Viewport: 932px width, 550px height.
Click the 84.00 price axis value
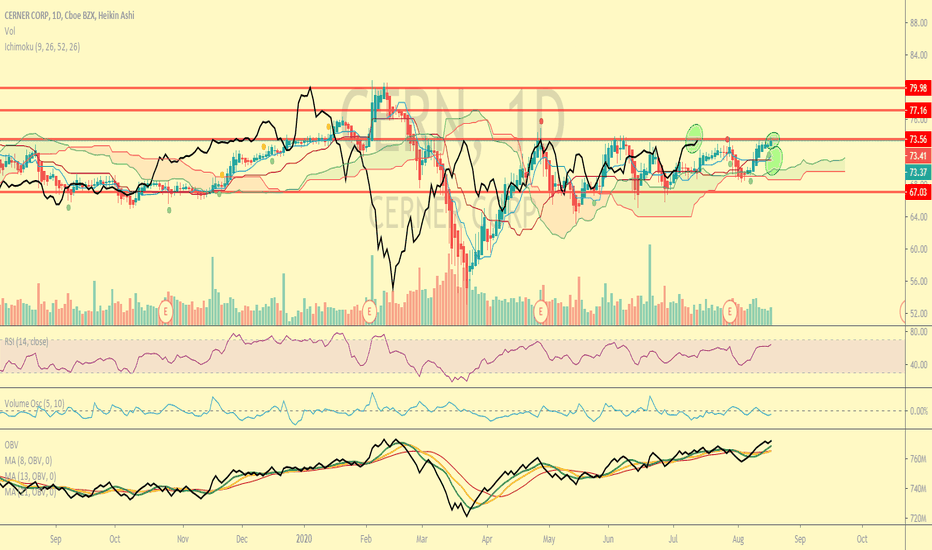[918, 55]
